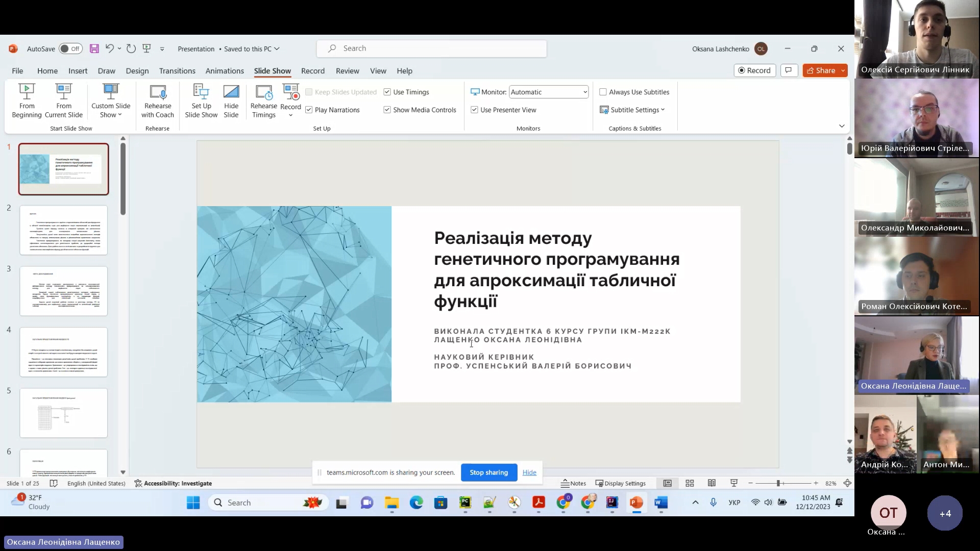Click the Save icon in title bar
The width and height of the screenshot is (980, 551).
pyautogui.click(x=94, y=48)
